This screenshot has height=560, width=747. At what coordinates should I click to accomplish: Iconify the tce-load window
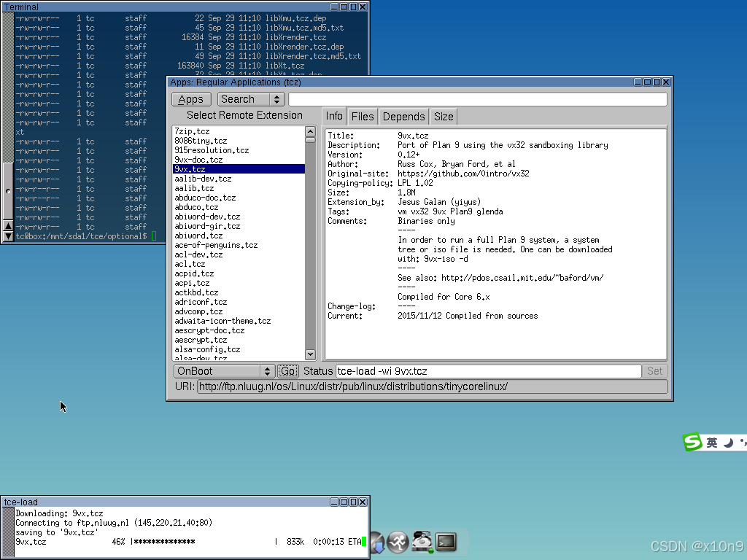[x=334, y=502]
